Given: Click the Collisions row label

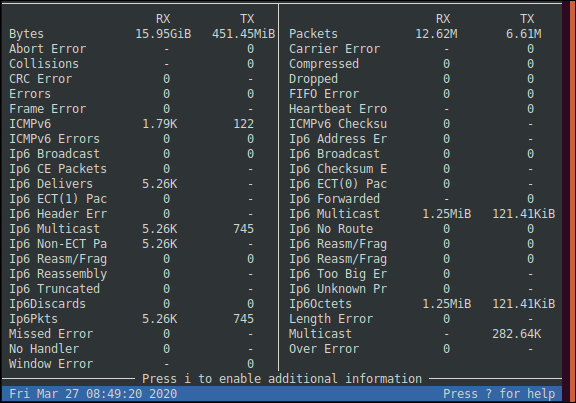Looking at the screenshot, I should (x=44, y=64).
